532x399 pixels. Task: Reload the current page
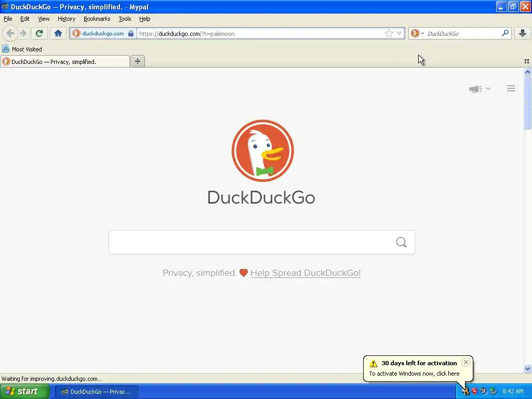point(39,33)
